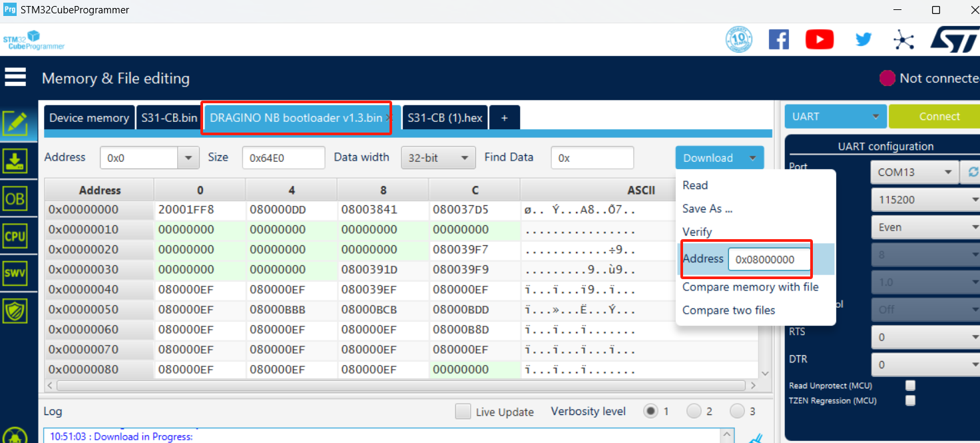
Task: Refresh the COM port list
Action: tap(971, 172)
